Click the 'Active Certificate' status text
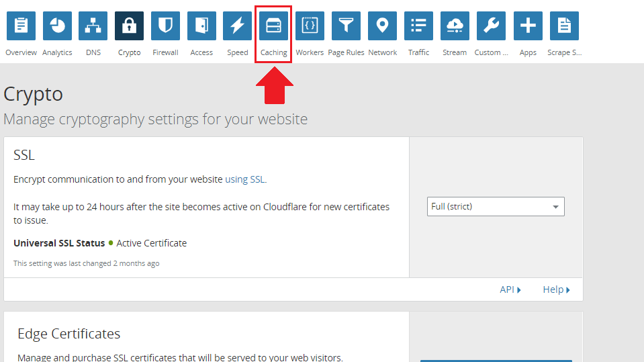644x362 pixels. 152,243
